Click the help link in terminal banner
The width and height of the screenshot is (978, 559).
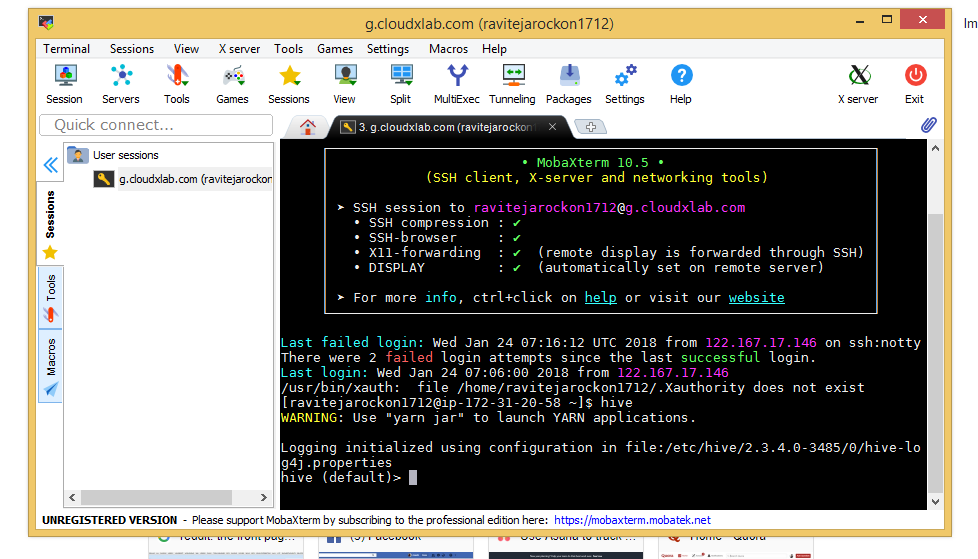[x=601, y=298]
